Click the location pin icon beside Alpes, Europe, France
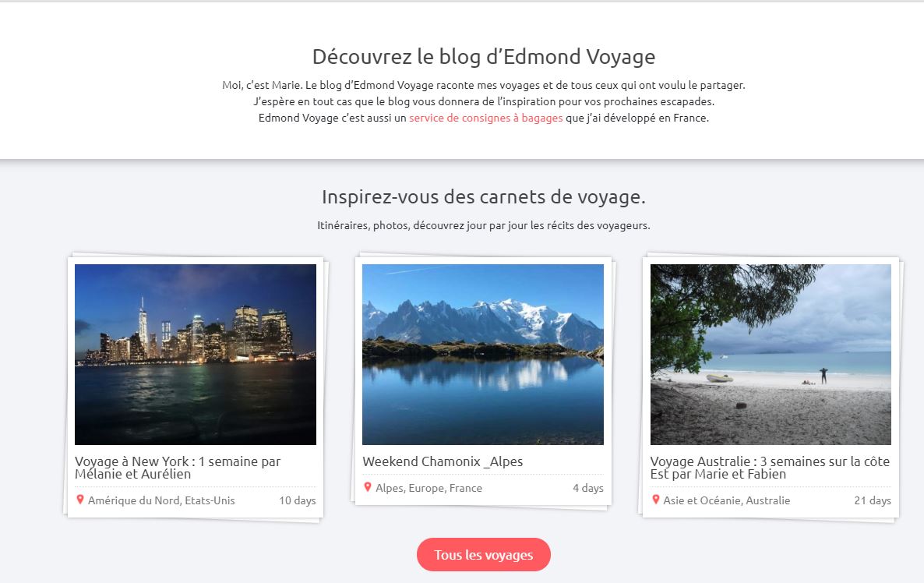This screenshot has width=924, height=583. [x=368, y=487]
